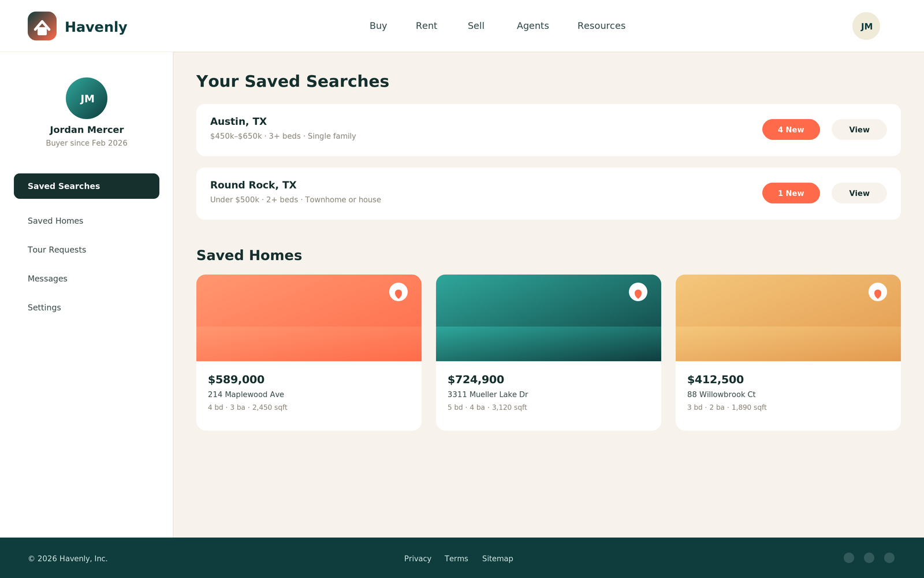The image size is (924, 578).
Task: Open the 88 Willowbrook Ct home photo
Action: 788,318
